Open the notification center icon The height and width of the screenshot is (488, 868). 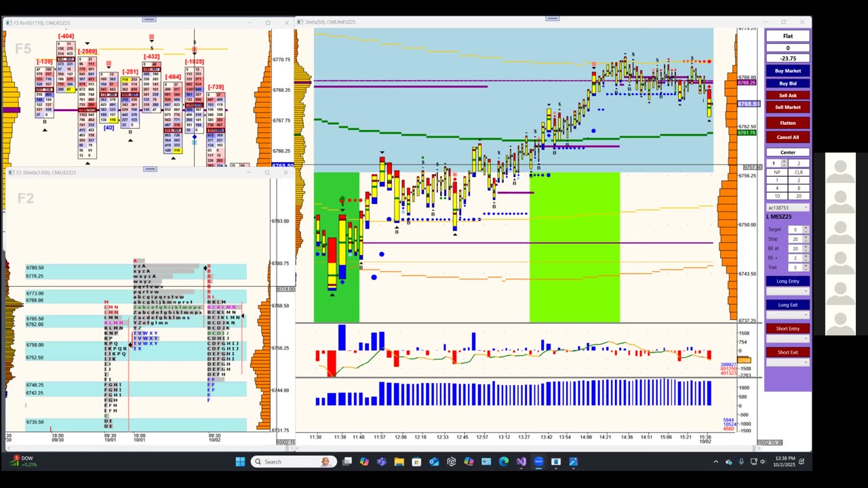[x=802, y=462]
